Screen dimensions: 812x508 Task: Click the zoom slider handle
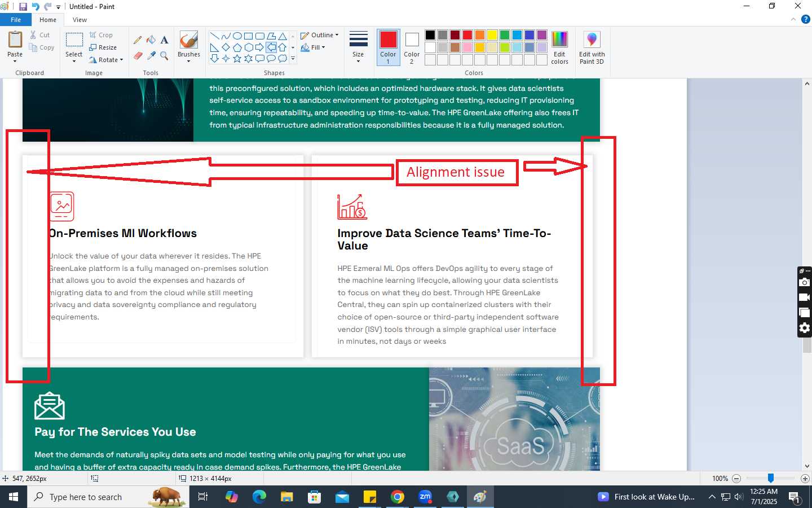click(x=771, y=478)
